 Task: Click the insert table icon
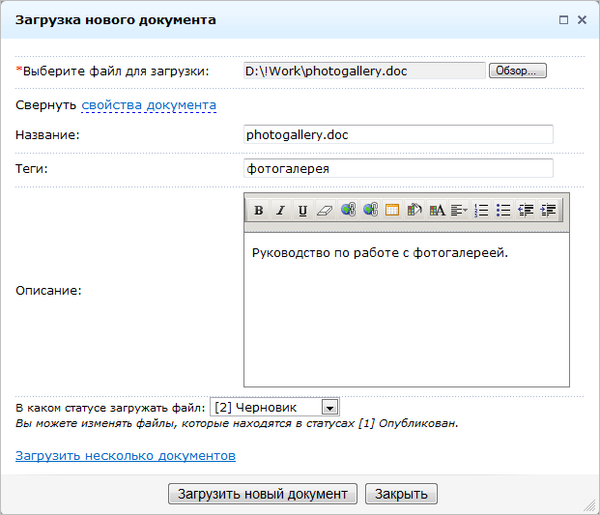[x=392, y=210]
